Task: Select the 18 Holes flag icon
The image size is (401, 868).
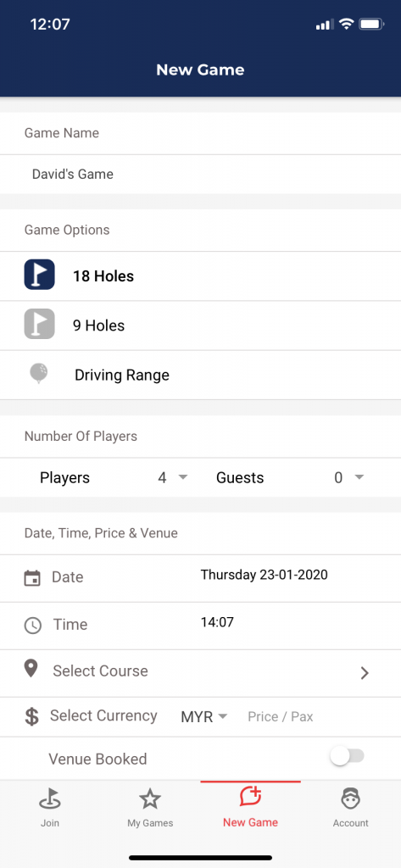Action: tap(39, 275)
